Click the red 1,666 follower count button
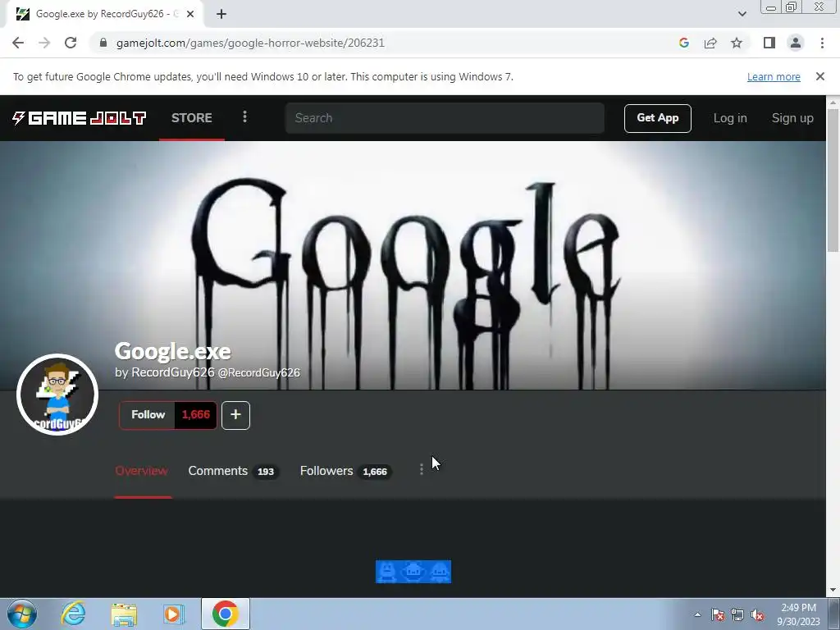840x630 pixels. [x=195, y=414]
